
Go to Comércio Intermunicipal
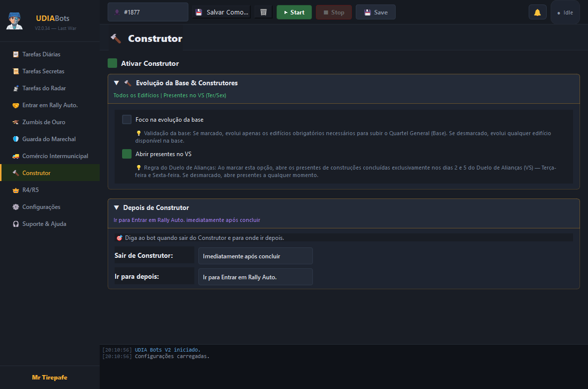[50, 156]
